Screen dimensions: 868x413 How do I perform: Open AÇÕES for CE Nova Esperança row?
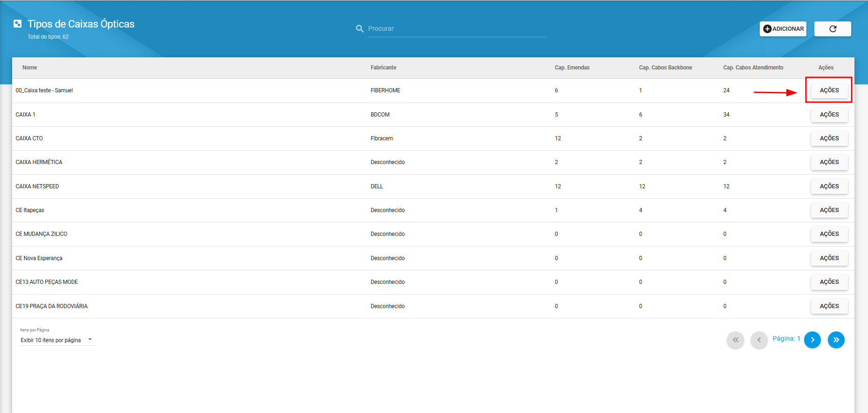829,258
